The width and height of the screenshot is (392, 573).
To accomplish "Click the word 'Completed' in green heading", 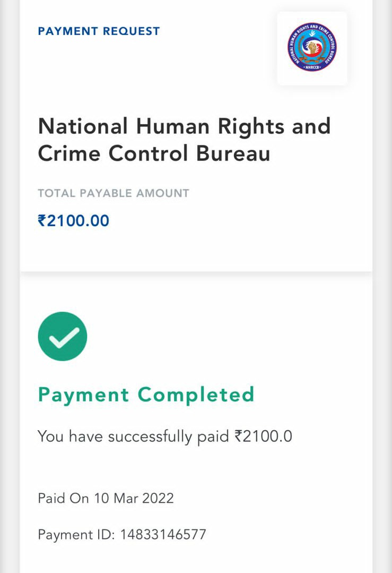I will click(196, 395).
